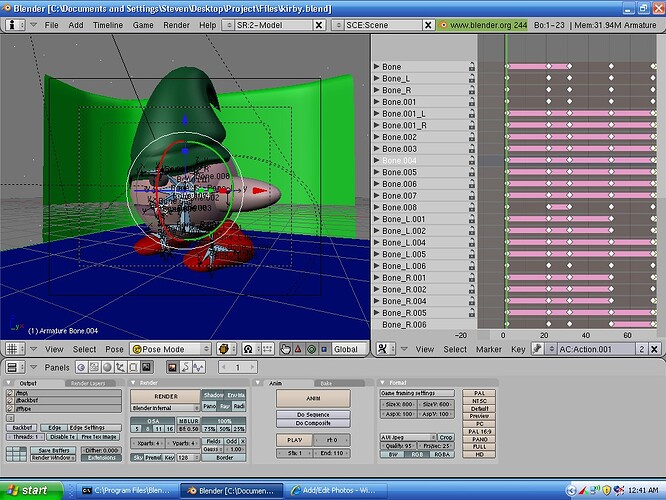
Task: Click the Bone_R channel's keyframe at frame 20
Action: pos(548,90)
